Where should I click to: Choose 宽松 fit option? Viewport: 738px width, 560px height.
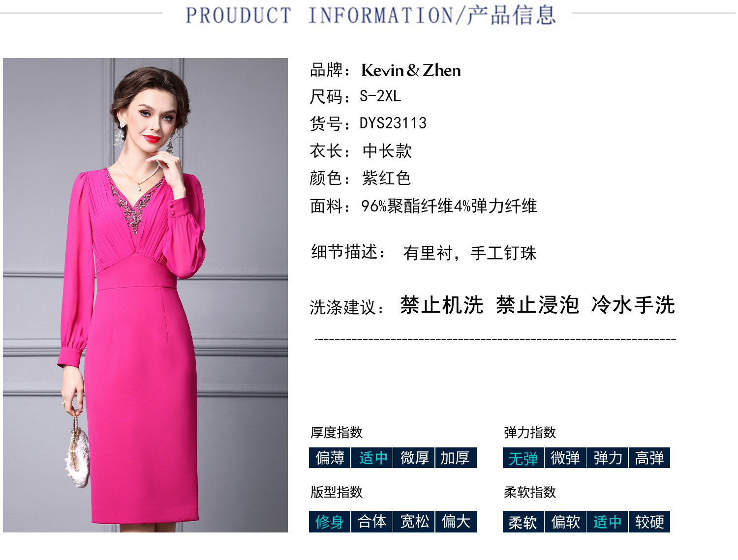[414, 522]
